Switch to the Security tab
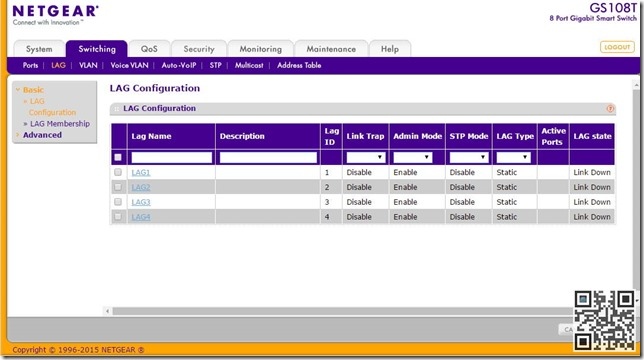644x360 pixels. [x=199, y=49]
